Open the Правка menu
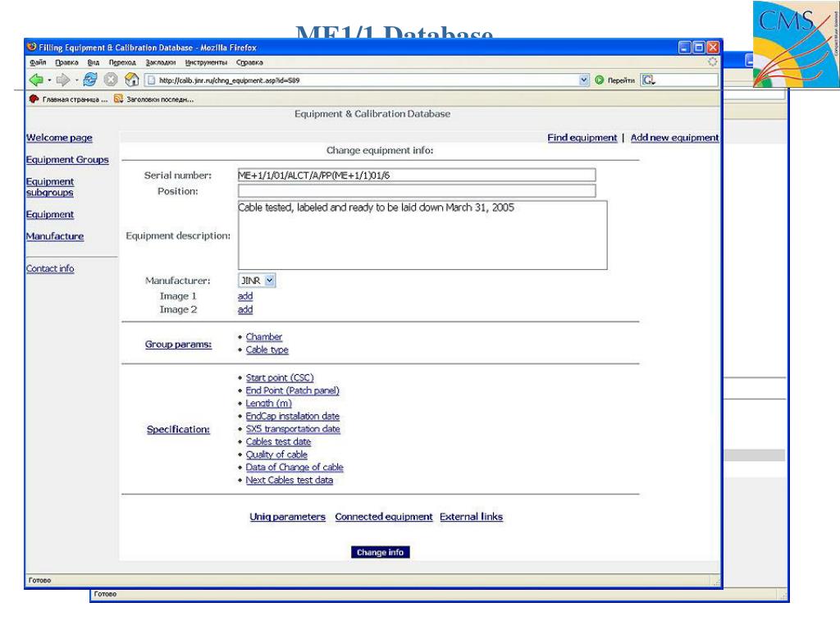This screenshot has height=630, width=840. click(x=66, y=62)
